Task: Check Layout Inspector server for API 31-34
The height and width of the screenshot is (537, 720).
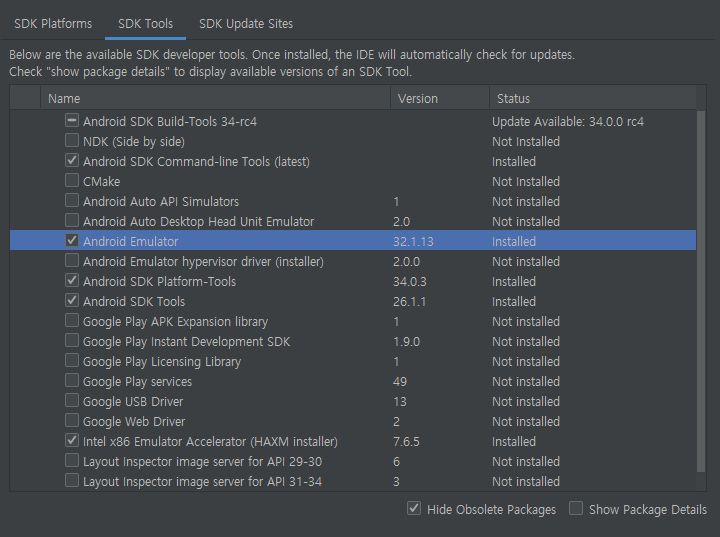Action: [72, 480]
